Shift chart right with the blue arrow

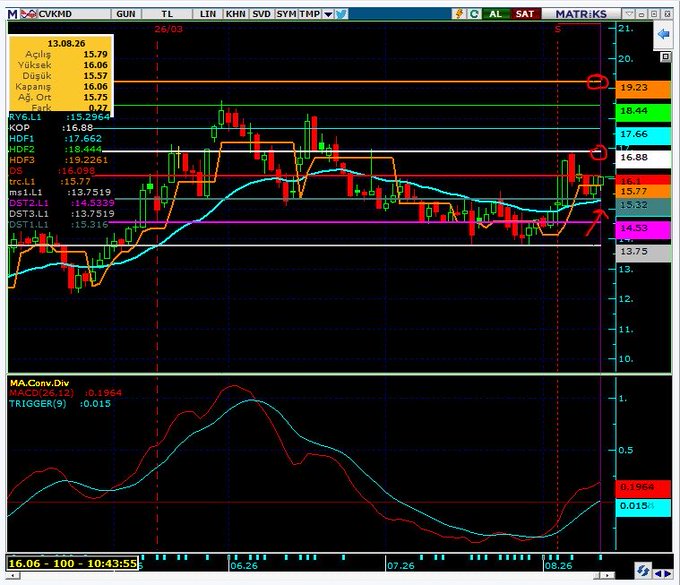click(667, 574)
